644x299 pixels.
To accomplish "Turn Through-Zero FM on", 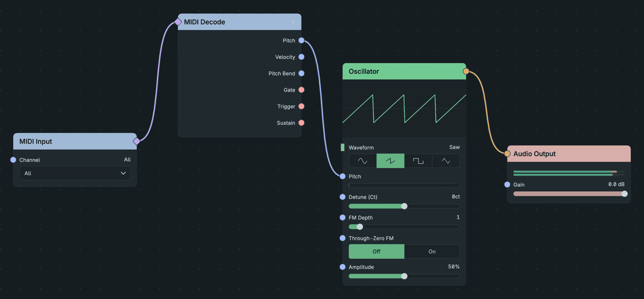I will click(432, 252).
